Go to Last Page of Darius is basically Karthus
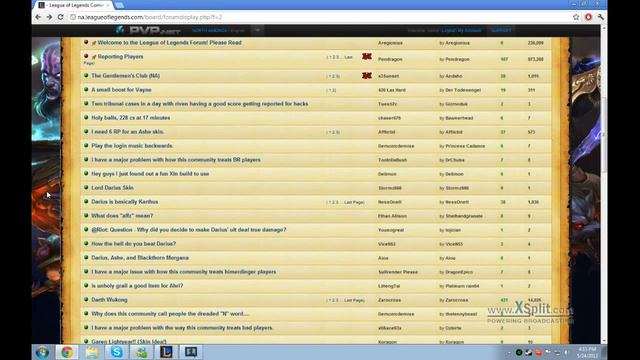This screenshot has width=640, height=360. (x=353, y=202)
